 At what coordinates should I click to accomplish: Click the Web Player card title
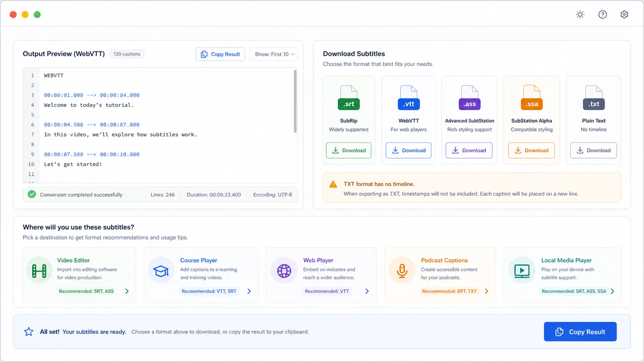click(318, 260)
